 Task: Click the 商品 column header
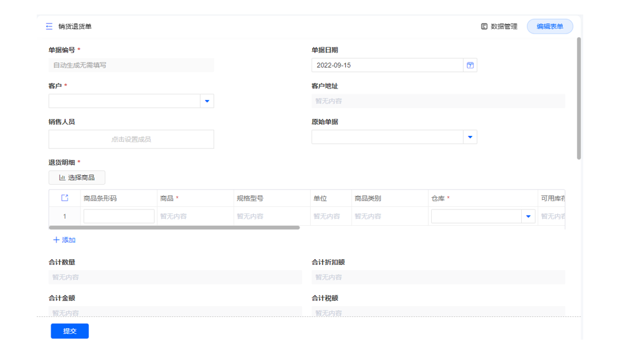pyautogui.click(x=168, y=199)
